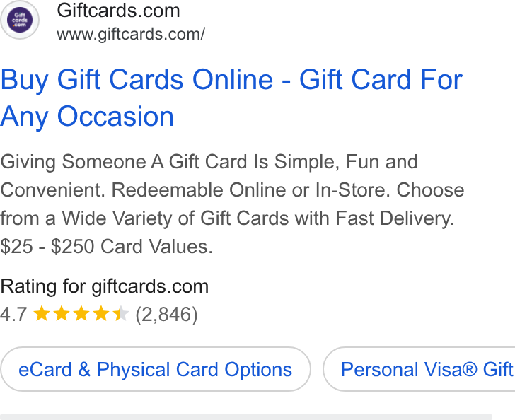
Task: Click the third gold rating star
Action: point(81,313)
